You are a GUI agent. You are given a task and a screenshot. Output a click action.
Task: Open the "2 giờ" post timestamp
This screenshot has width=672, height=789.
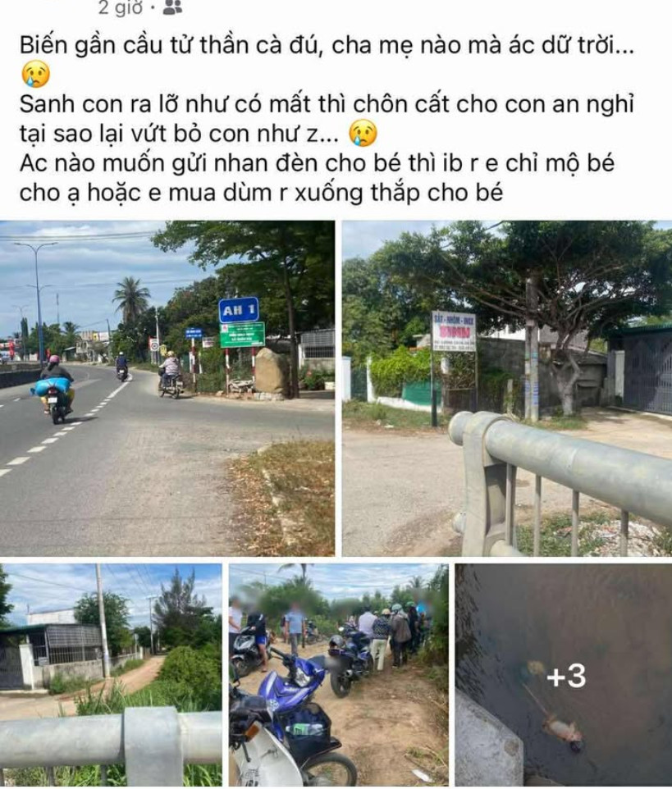(x=121, y=7)
